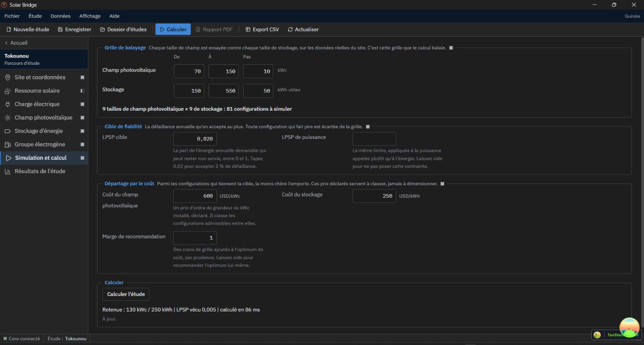Click the 'À jour.' status text

tap(109, 319)
